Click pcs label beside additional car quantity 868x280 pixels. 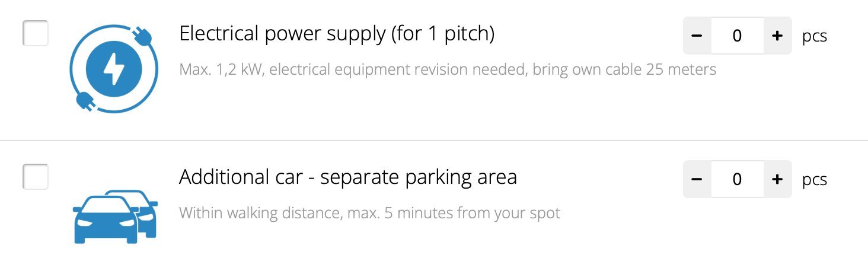click(815, 180)
